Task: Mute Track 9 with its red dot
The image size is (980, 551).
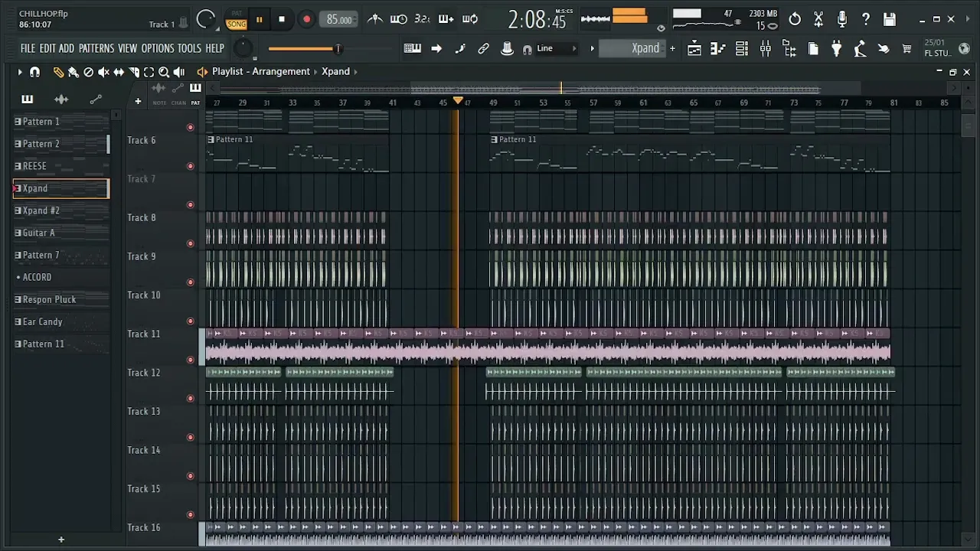Action: click(191, 282)
